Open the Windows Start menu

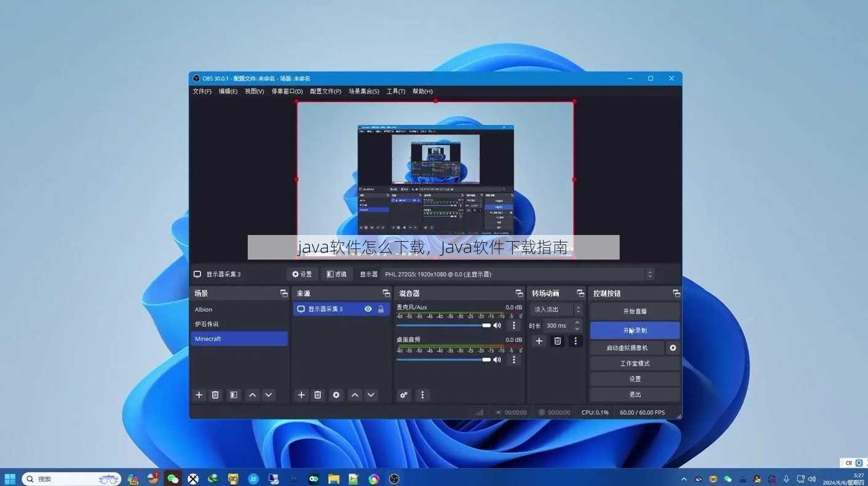10,479
